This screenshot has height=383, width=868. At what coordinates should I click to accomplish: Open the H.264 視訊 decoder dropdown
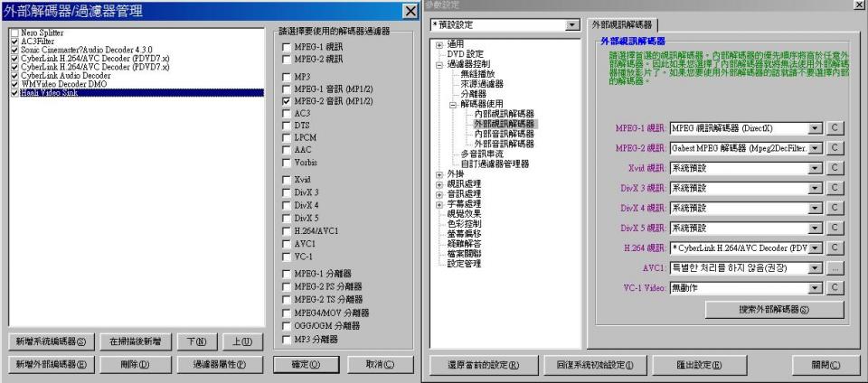click(815, 248)
